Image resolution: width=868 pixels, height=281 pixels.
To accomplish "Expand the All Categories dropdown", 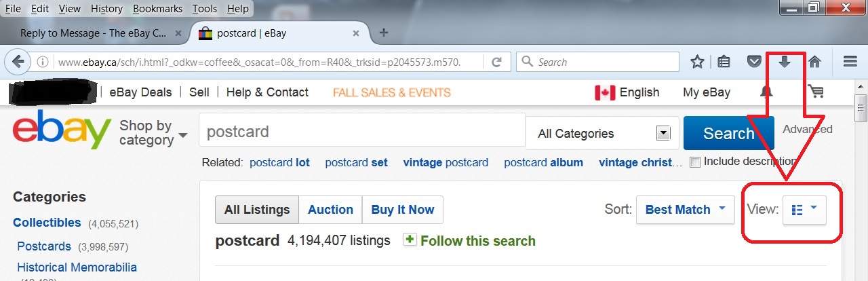I will [x=604, y=134].
